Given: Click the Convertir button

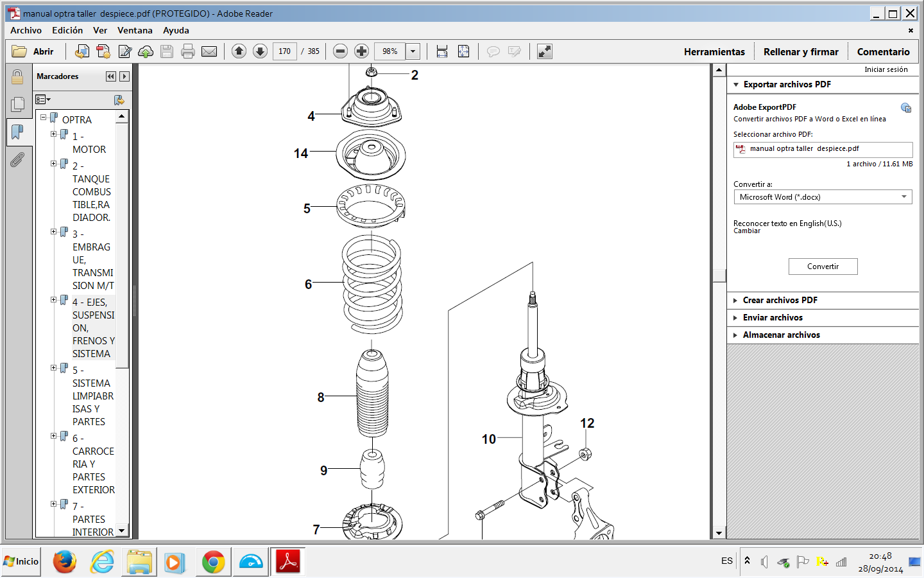Looking at the screenshot, I should (x=823, y=267).
